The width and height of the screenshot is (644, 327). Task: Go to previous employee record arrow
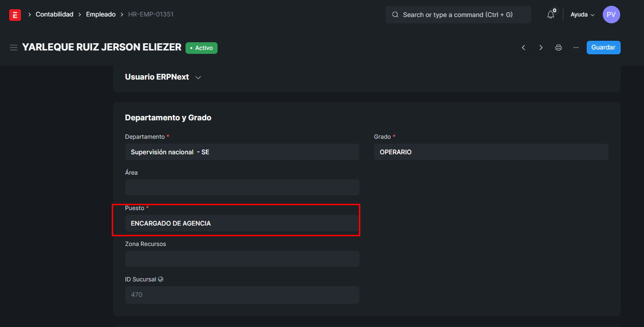coord(524,48)
